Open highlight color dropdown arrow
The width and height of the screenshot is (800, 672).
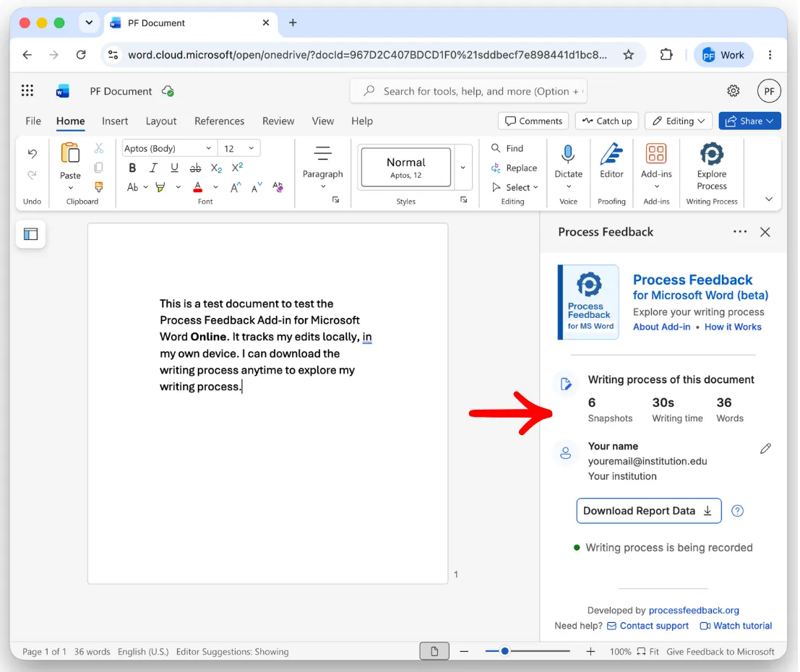178,187
